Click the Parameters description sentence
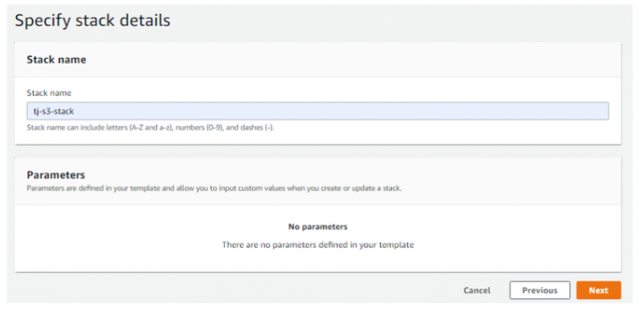 coord(214,189)
